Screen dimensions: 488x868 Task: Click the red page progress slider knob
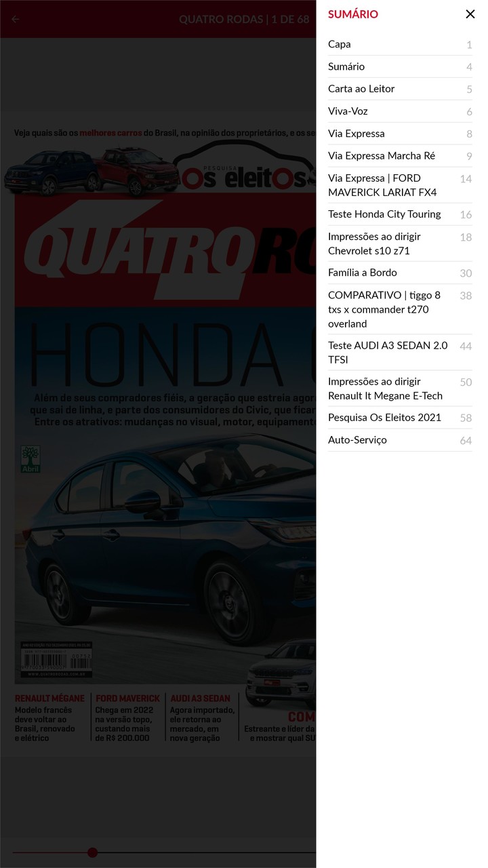pyautogui.click(x=92, y=852)
